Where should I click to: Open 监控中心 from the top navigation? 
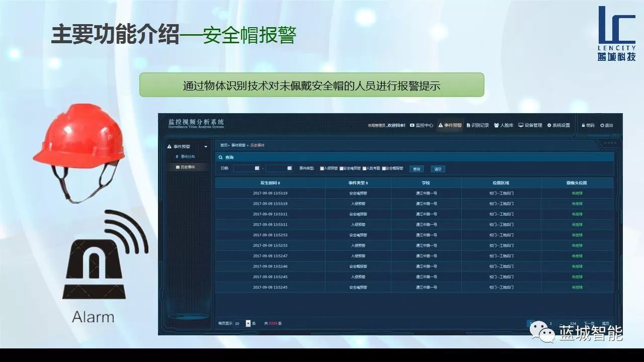422,125
